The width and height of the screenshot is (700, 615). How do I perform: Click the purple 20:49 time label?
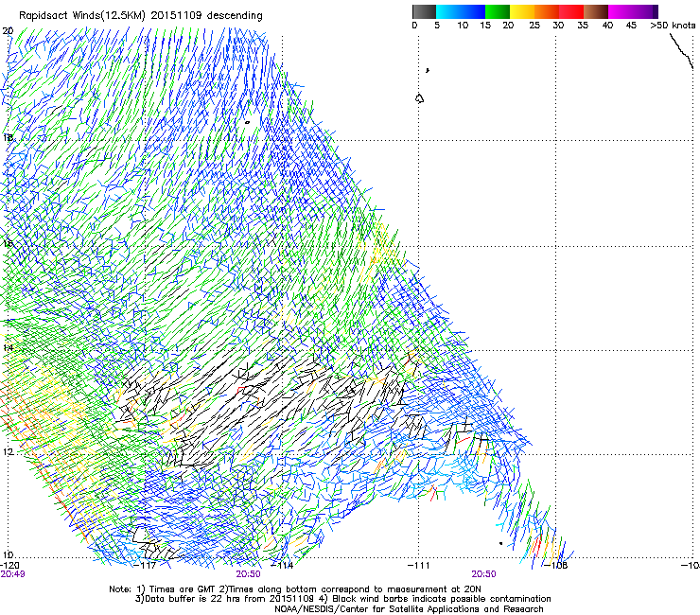click(x=12, y=574)
